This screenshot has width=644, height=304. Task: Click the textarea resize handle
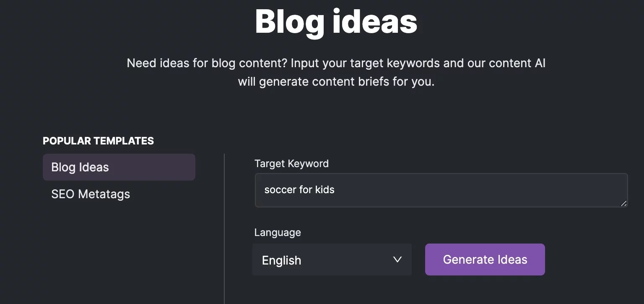pos(624,204)
